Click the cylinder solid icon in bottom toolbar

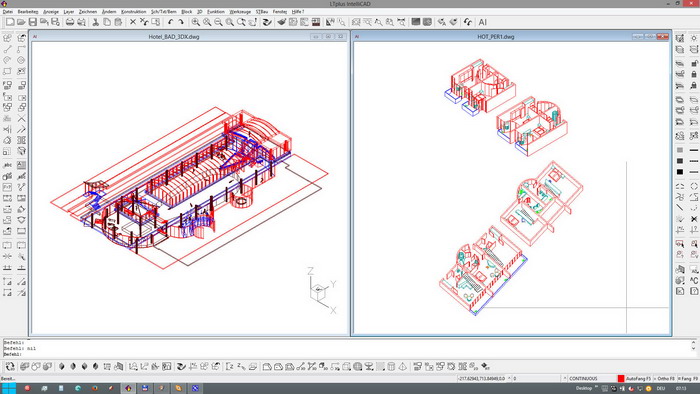391,367
